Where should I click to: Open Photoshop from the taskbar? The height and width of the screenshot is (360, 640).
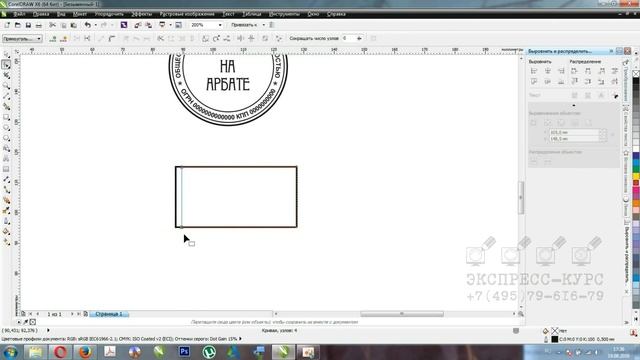tap(184, 352)
